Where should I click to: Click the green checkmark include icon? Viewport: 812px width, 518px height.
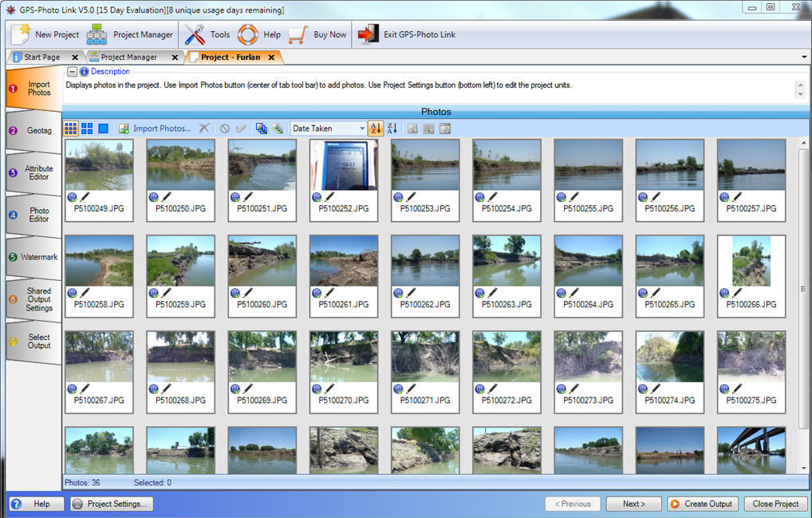pos(240,128)
